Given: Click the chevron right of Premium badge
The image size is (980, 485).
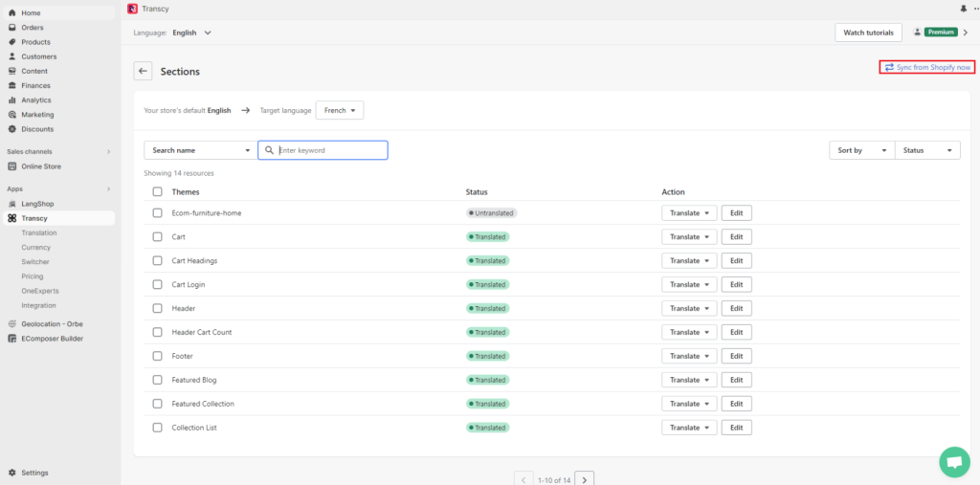Looking at the screenshot, I should coord(966,33).
